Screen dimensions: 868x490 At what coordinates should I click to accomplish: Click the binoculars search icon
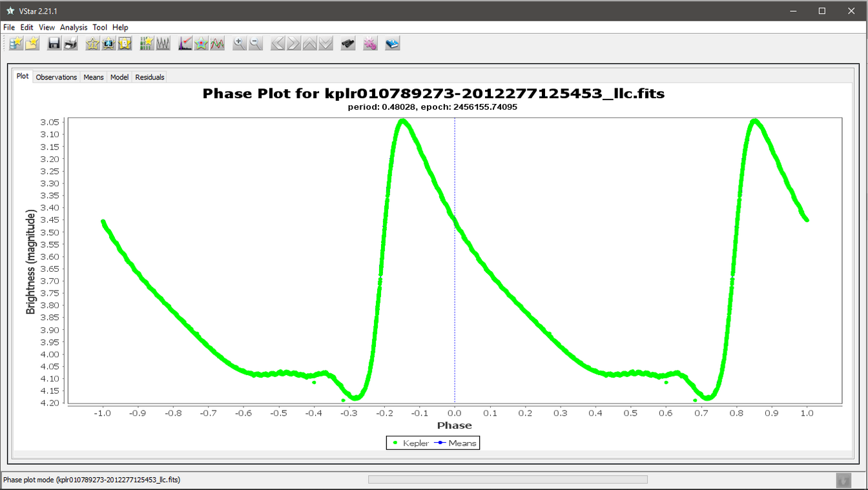tap(348, 44)
